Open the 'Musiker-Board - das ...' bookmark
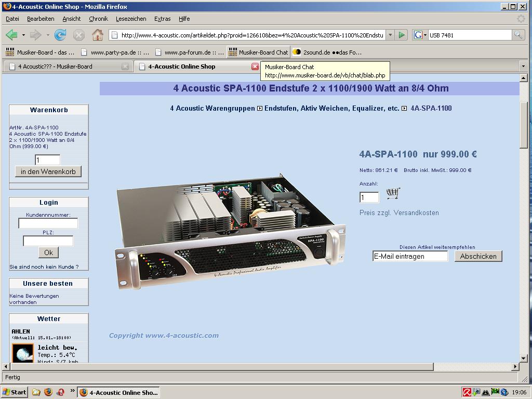532x399 pixels. [40, 52]
